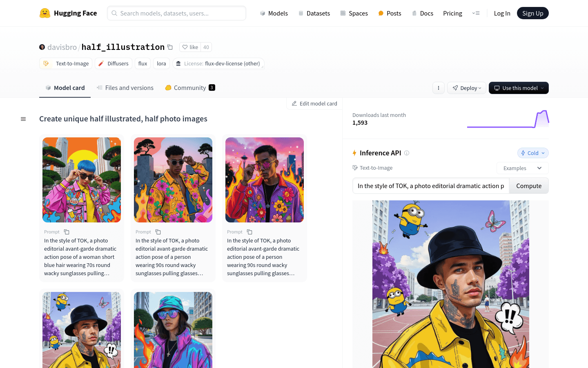Click the like count 40

tap(206, 47)
